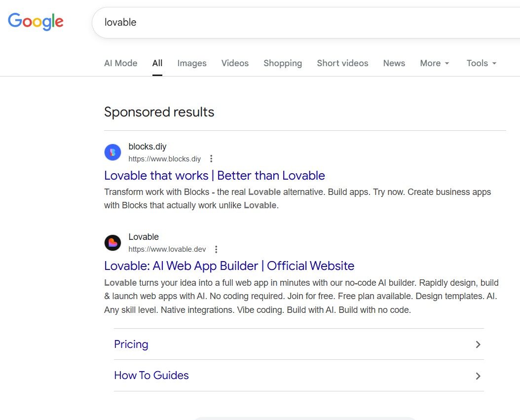520x420 pixels.
Task: Select the All results tab
Action: coord(157,63)
